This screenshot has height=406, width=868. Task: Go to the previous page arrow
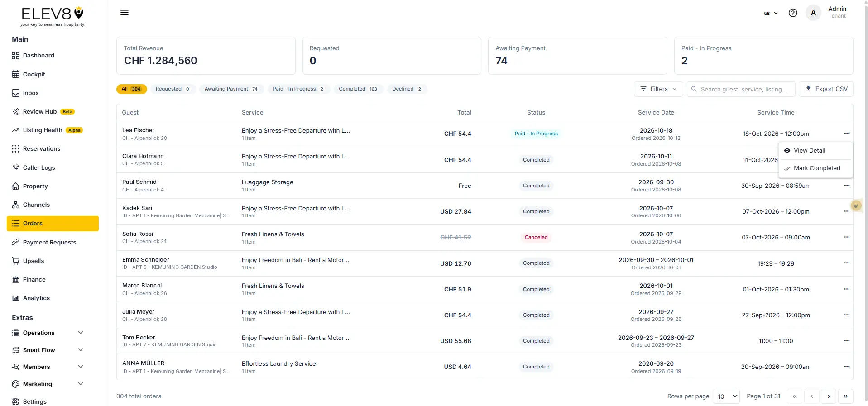pos(812,396)
